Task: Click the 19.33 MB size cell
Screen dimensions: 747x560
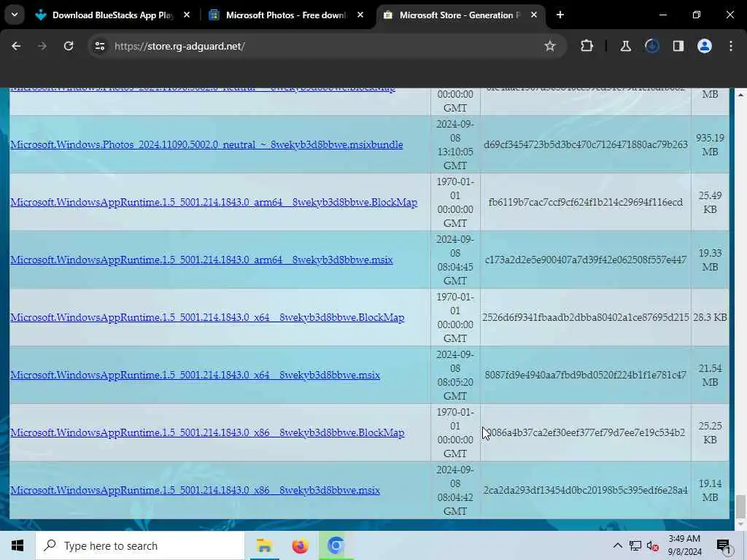Action: (710, 260)
